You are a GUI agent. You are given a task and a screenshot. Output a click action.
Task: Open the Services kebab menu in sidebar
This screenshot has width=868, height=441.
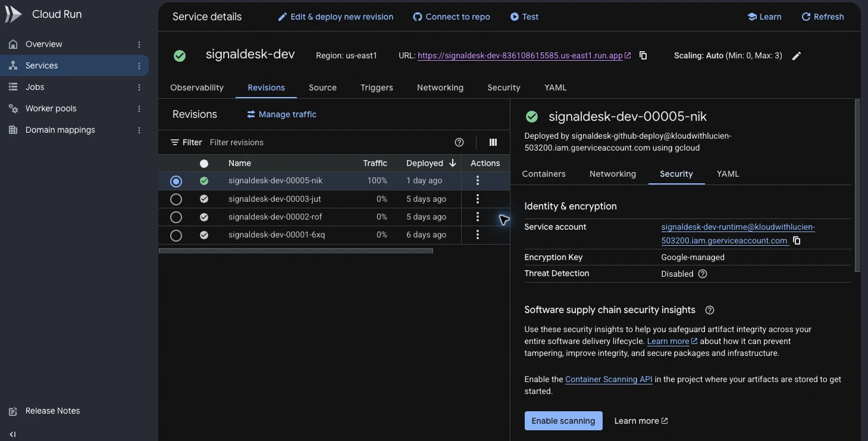tap(139, 66)
